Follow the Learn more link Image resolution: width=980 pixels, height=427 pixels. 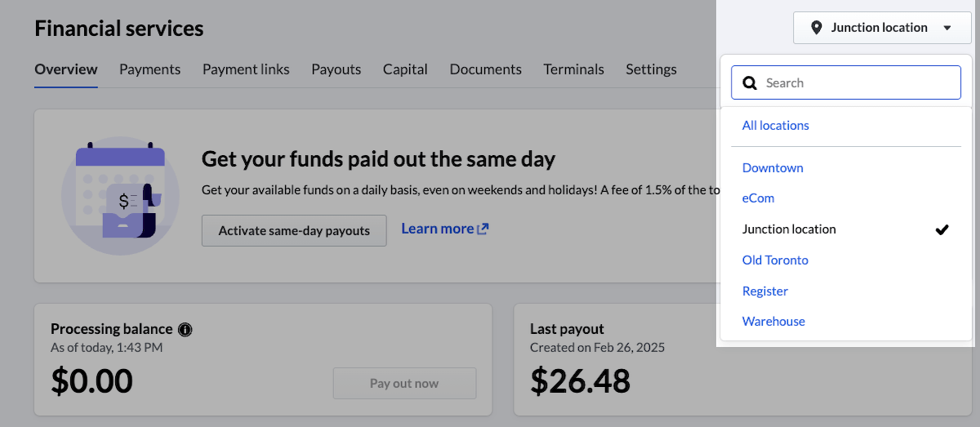pos(437,229)
